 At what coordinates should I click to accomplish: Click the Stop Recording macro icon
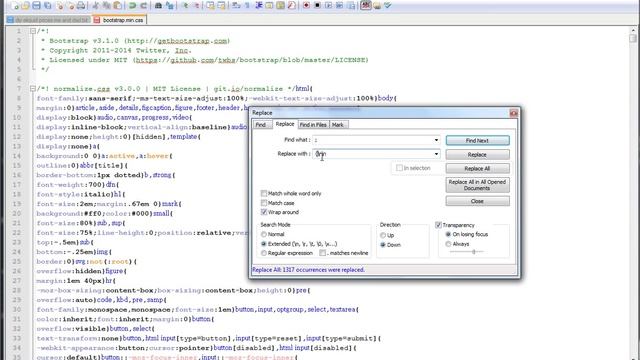coord(317,5)
